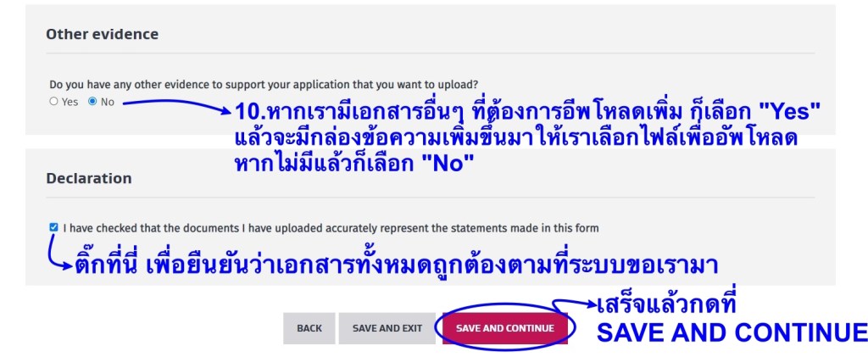Click the BACK button
868x357 pixels.
309,328
